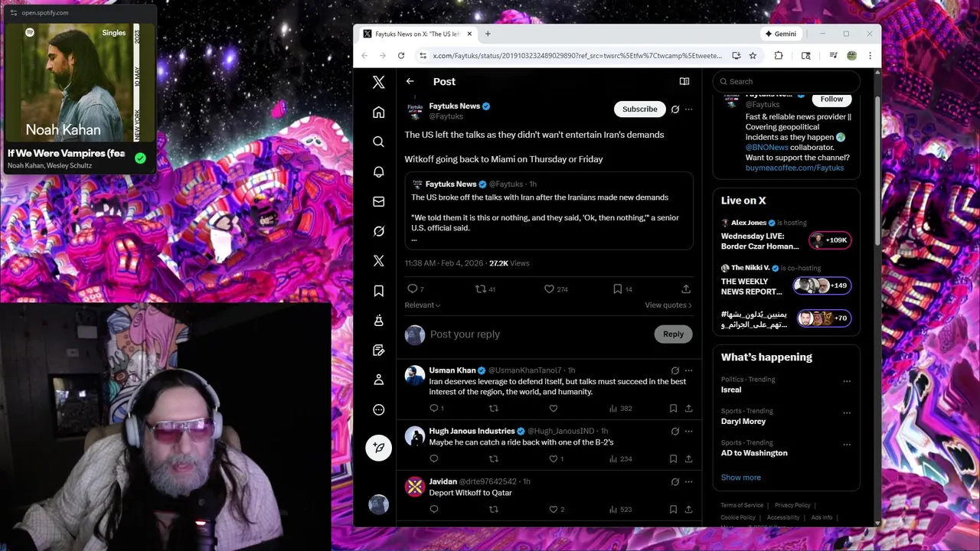Open account avatar at sidebar bottom
The image size is (980, 551).
click(x=378, y=504)
